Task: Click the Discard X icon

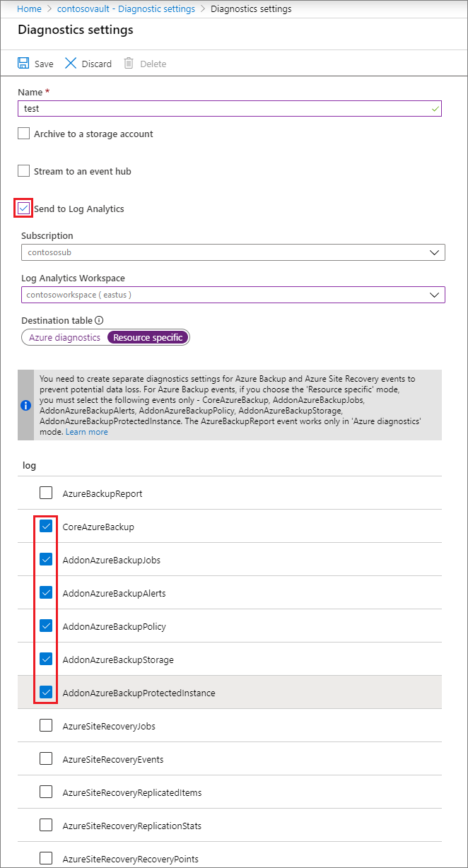Action: click(71, 64)
